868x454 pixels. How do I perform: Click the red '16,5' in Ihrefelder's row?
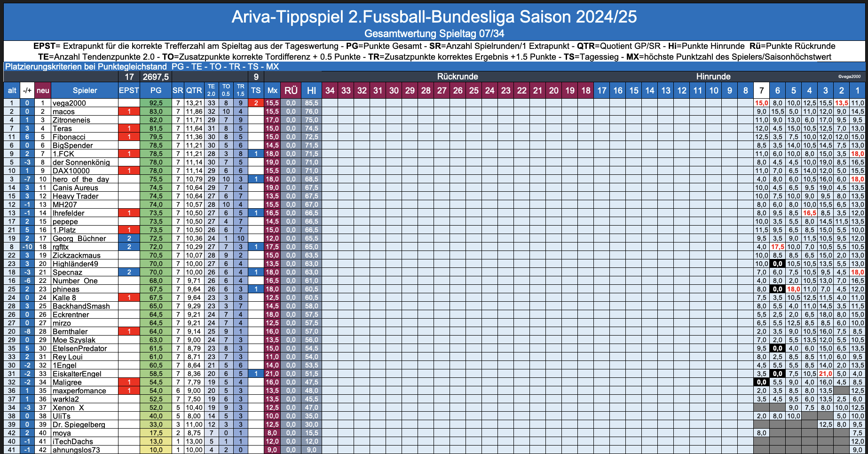(x=809, y=213)
